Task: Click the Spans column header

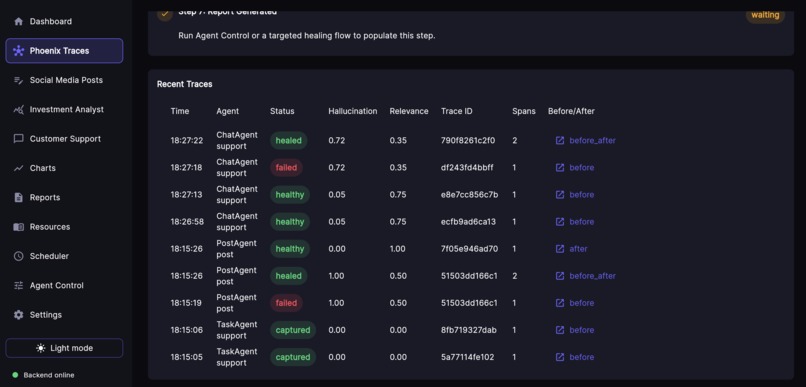Action: pyautogui.click(x=524, y=111)
